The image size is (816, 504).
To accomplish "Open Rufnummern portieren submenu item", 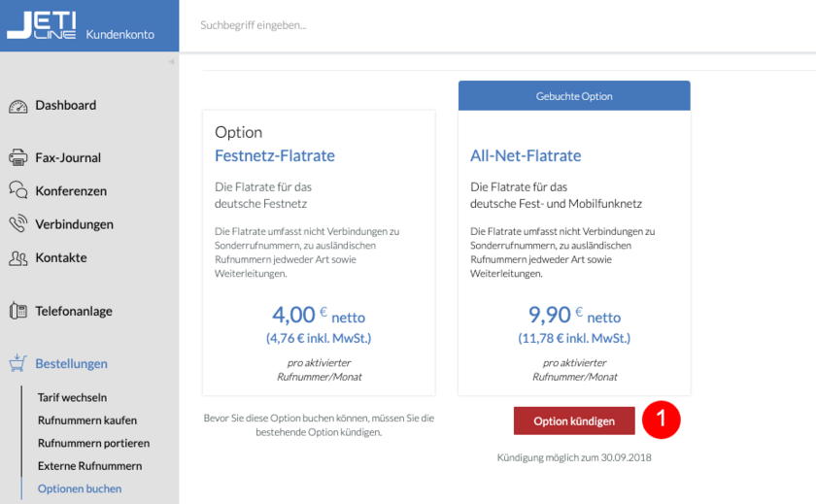I will pos(93,443).
